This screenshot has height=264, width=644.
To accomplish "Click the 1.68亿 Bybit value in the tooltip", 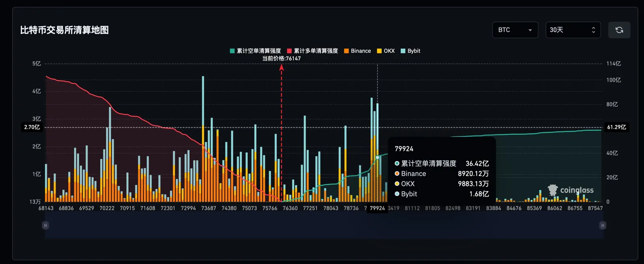I will click(479, 194).
